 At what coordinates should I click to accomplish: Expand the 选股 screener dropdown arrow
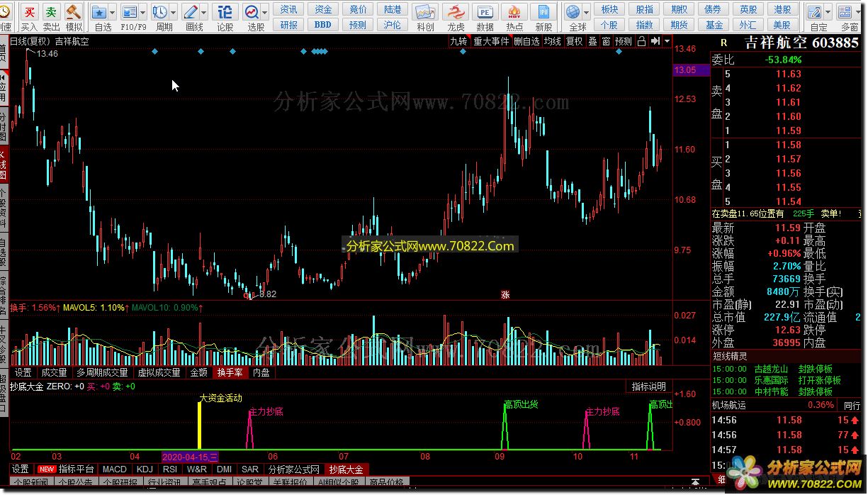[x=265, y=12]
